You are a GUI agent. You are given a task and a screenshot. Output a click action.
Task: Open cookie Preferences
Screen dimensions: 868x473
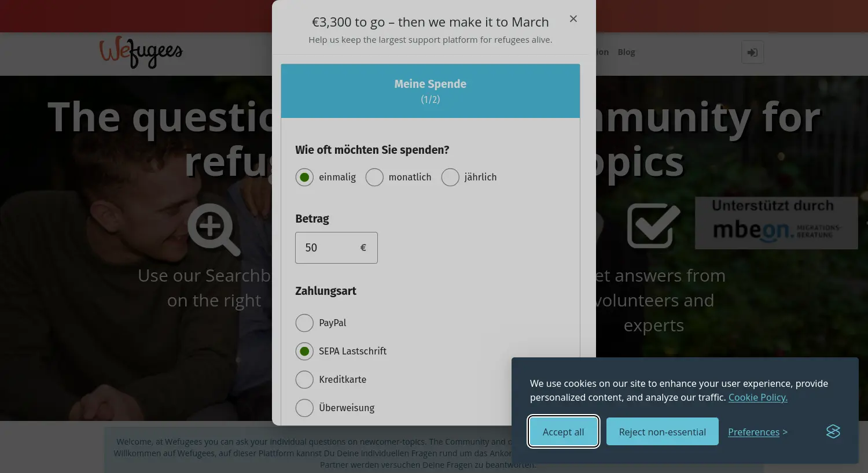pos(753,432)
